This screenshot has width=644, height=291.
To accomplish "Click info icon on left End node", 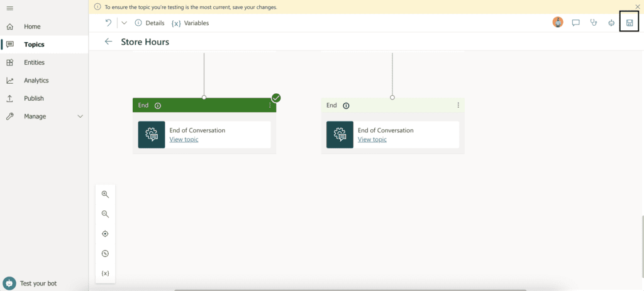I will point(158,106).
